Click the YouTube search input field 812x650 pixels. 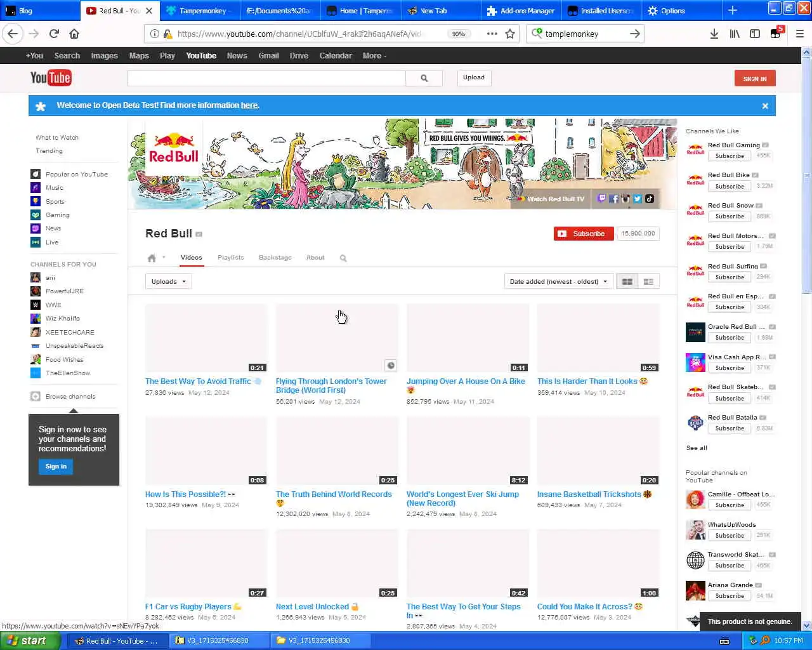(266, 78)
